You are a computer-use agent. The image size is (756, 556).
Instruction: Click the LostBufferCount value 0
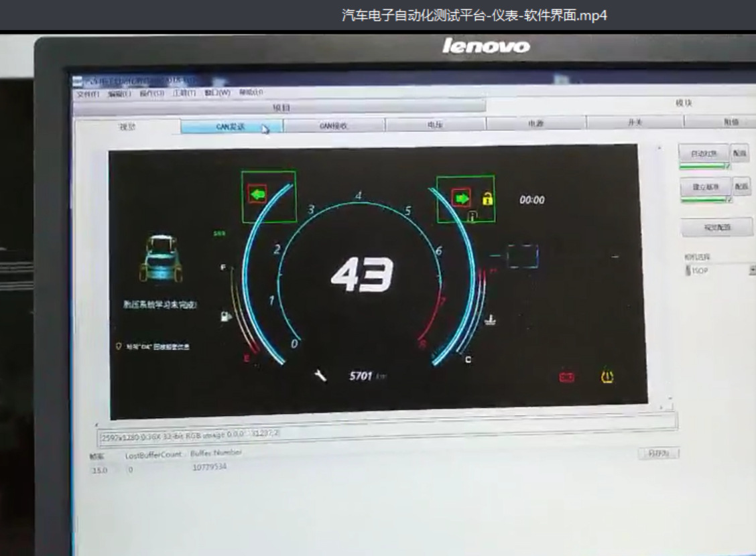[130, 470]
